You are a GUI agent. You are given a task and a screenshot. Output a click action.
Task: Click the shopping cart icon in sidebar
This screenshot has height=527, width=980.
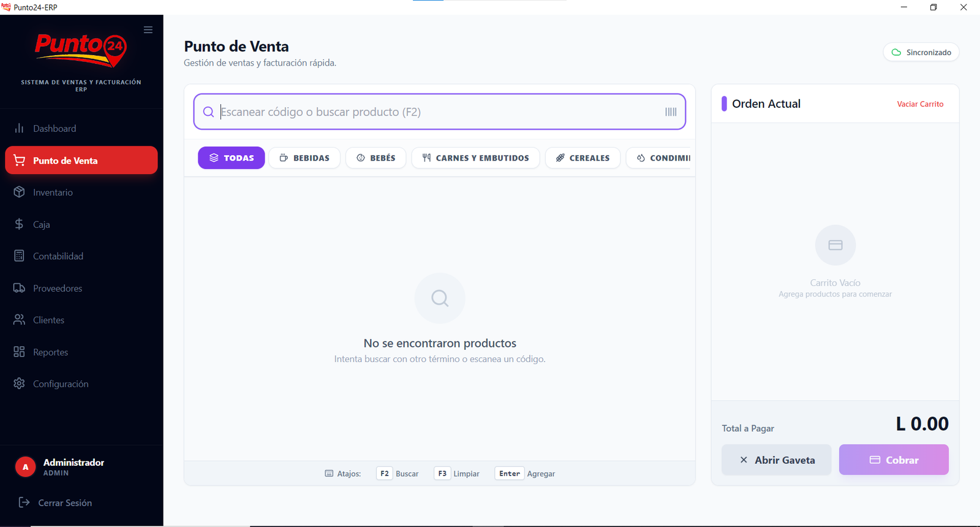tap(19, 160)
